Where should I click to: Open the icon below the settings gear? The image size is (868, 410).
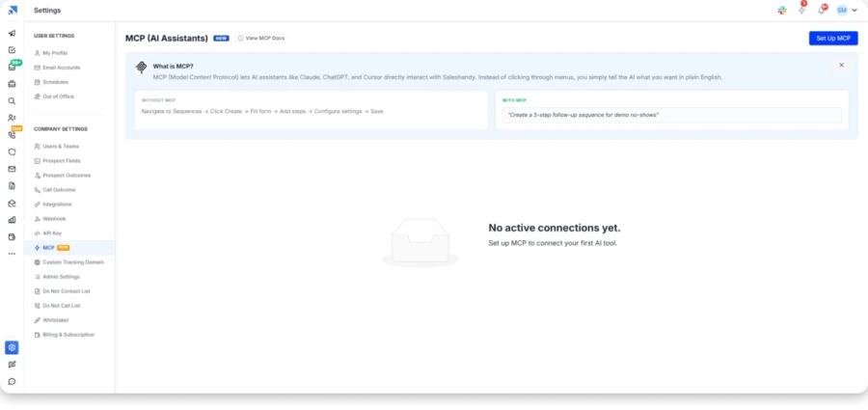(x=13, y=365)
